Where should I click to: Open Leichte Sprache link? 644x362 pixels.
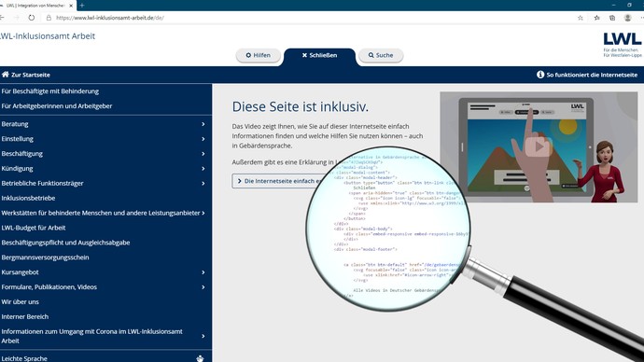pyautogui.click(x=24, y=358)
